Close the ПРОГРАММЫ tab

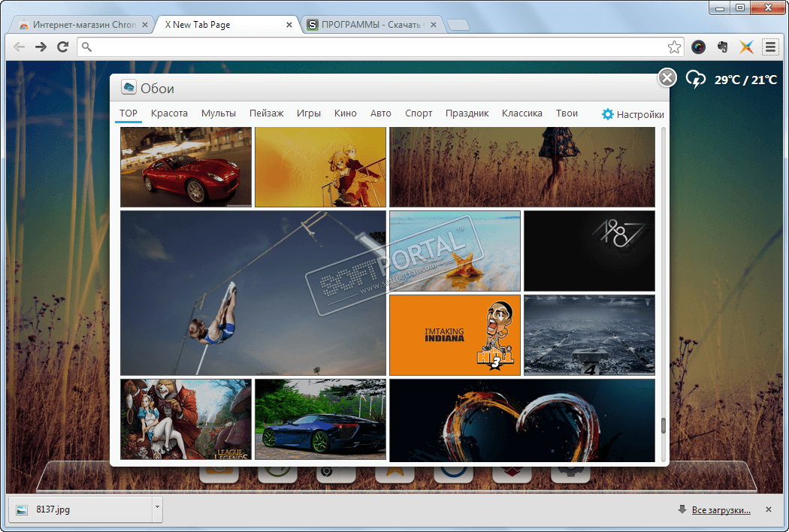pyautogui.click(x=434, y=25)
